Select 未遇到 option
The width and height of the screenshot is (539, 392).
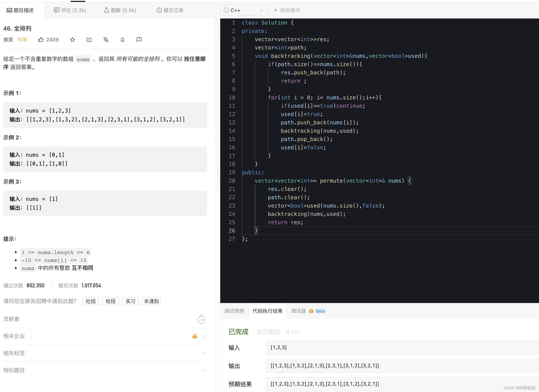click(151, 301)
